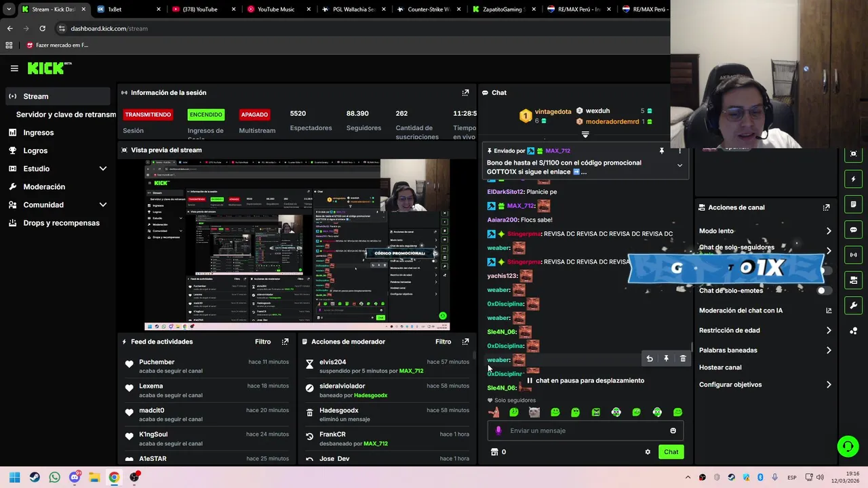Screen dimensions: 868x488
Task: Click wrench icon in right toolbar
Action: (853, 305)
